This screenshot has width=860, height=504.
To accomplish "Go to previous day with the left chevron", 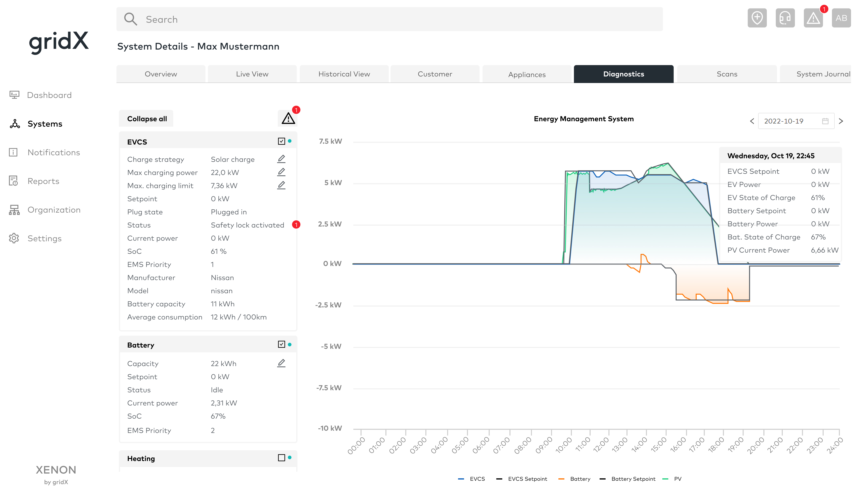I will coord(752,121).
